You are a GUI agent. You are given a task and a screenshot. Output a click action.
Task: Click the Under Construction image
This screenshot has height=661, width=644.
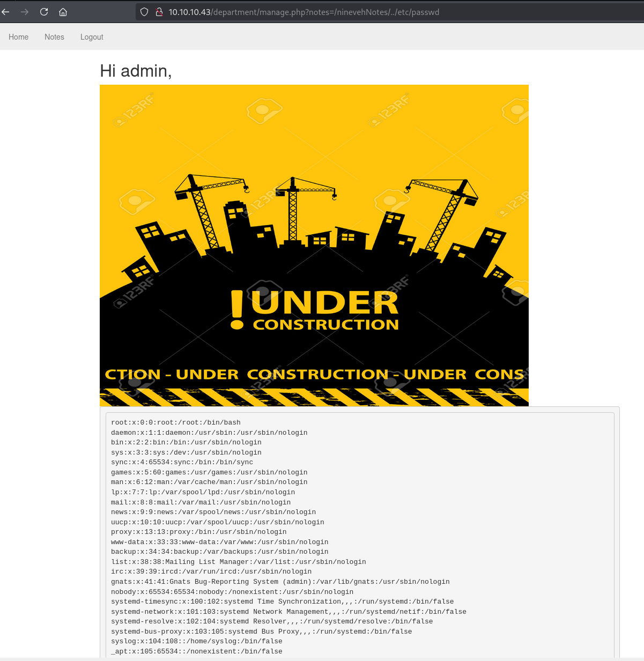click(x=314, y=246)
